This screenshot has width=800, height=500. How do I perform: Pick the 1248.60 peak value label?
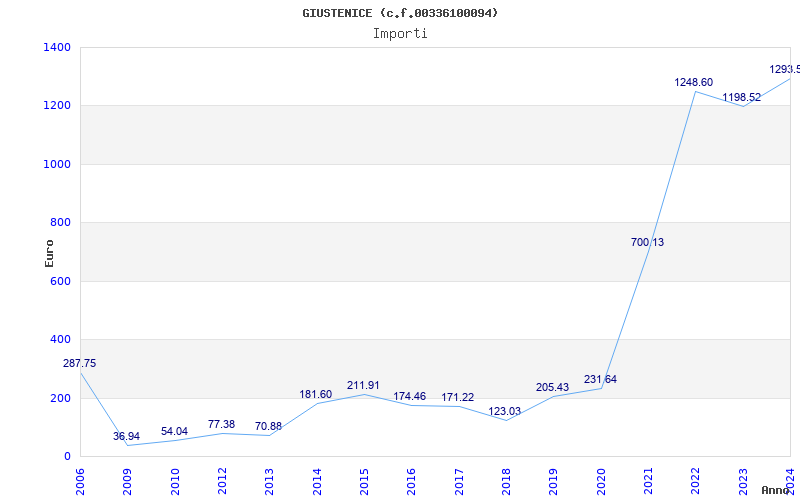click(x=693, y=82)
